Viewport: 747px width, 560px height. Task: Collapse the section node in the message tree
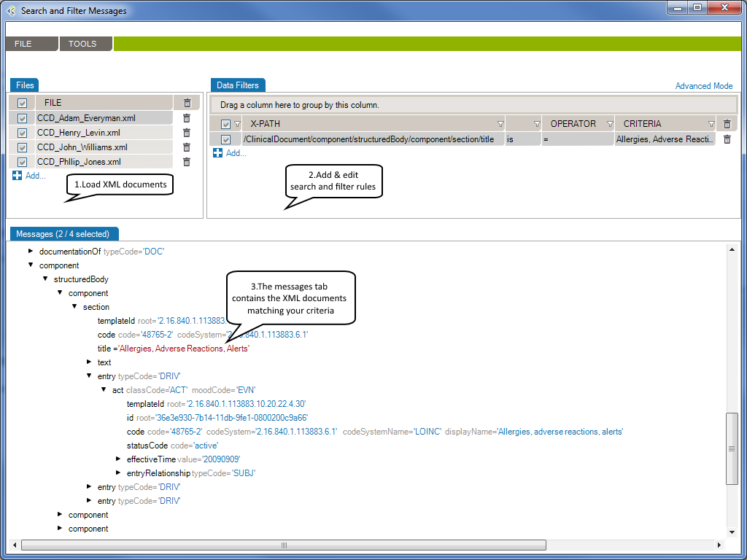click(x=74, y=306)
